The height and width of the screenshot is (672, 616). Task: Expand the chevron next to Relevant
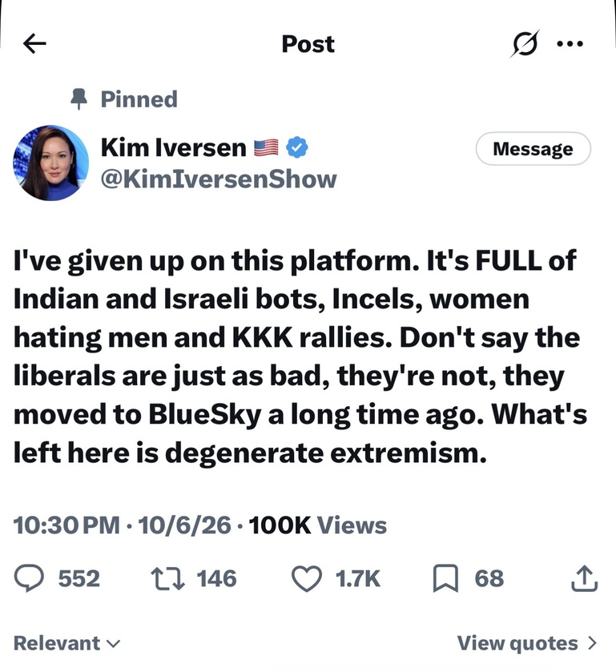click(x=113, y=644)
